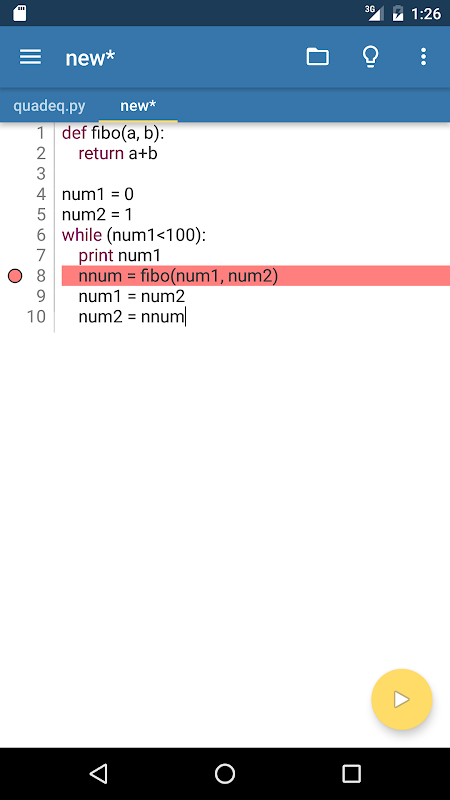Viewport: 450px width, 800px height.
Task: Open the three-dot overflow menu
Action: [x=423, y=57]
